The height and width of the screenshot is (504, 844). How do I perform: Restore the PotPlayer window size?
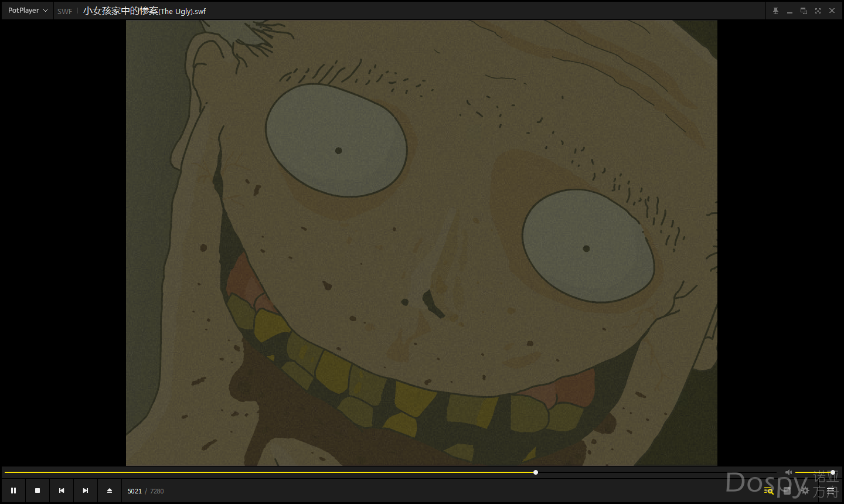pyautogui.click(x=804, y=11)
